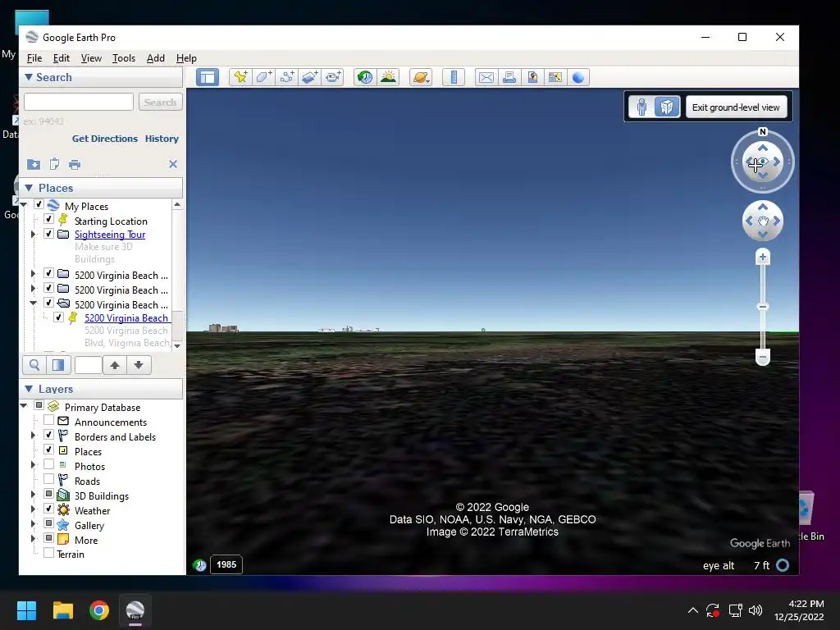Select the Add Polygon tool
This screenshot has height=630, width=840.
tap(263, 77)
